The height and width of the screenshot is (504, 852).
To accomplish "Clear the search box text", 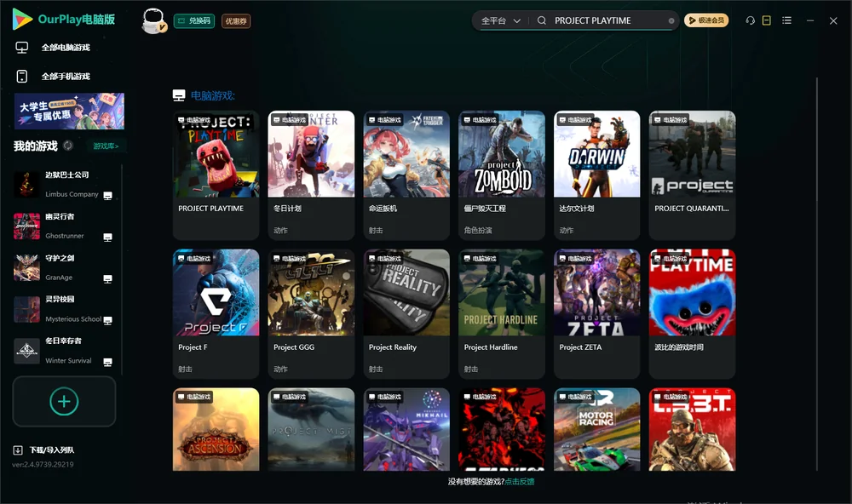I will 671,21.
